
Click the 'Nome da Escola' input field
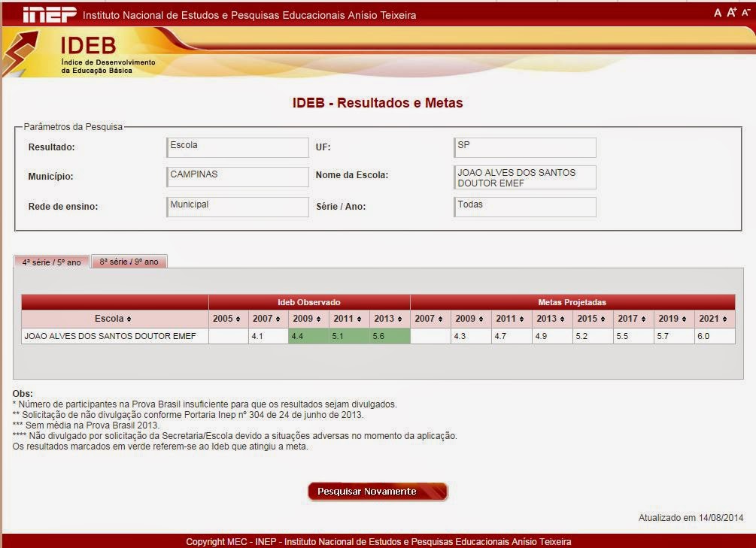[x=524, y=177]
